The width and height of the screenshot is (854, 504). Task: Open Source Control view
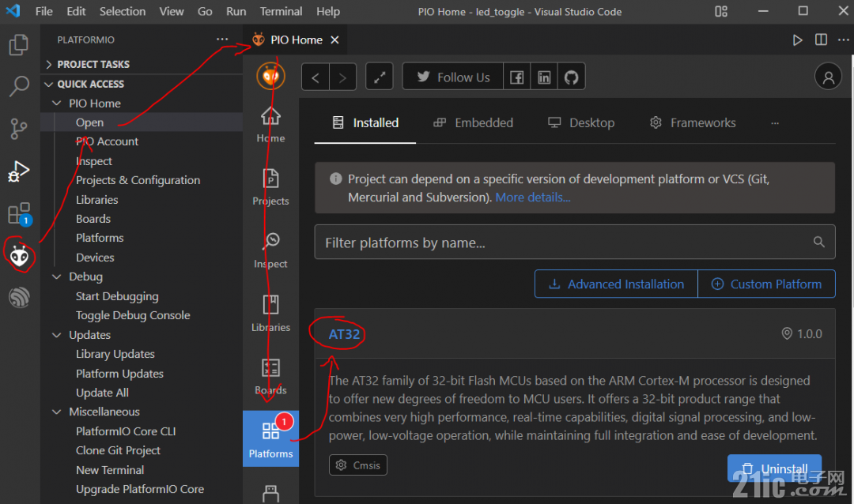pos(19,129)
